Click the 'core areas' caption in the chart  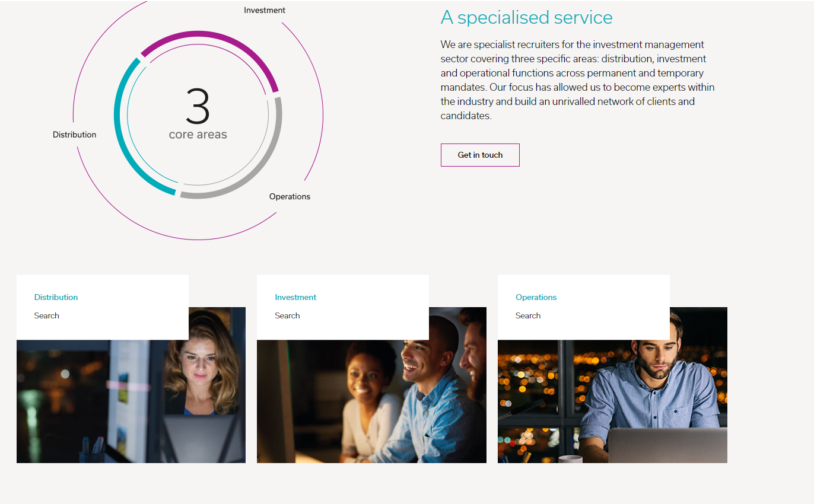[x=198, y=135]
